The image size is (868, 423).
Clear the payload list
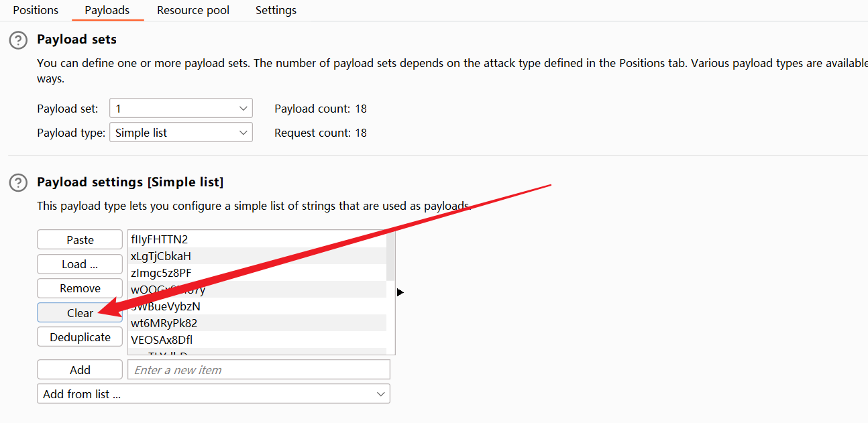(80, 313)
